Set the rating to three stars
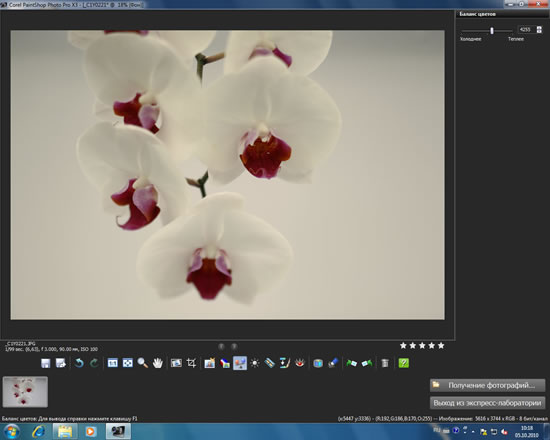The image size is (550, 440). (422, 346)
